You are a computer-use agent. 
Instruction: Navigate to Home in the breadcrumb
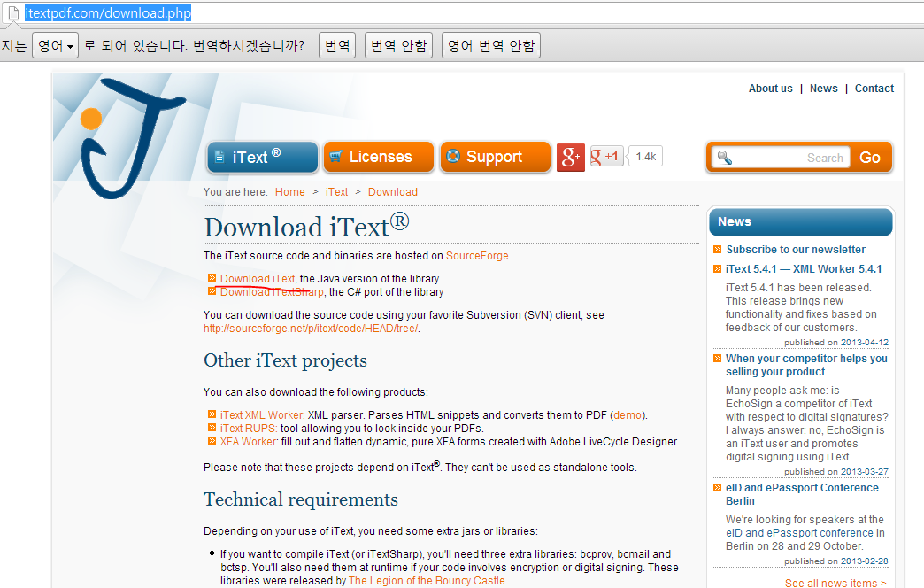tap(289, 191)
